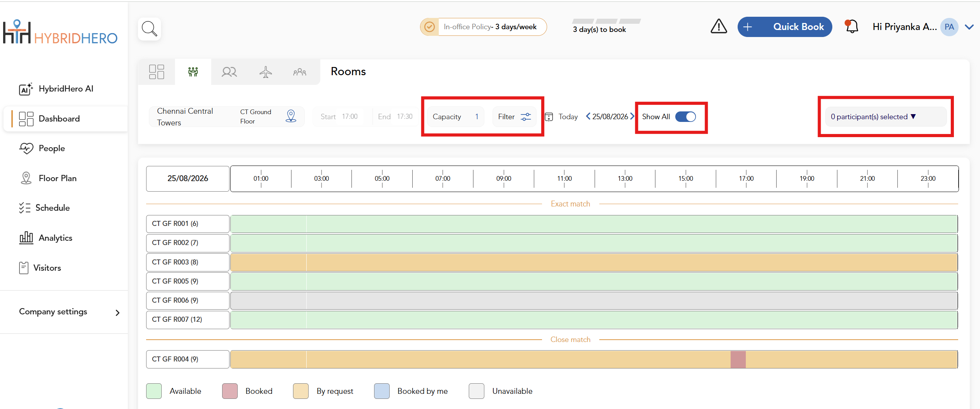Click the 09:00 timeline marker
The image size is (980, 409).
click(x=503, y=178)
